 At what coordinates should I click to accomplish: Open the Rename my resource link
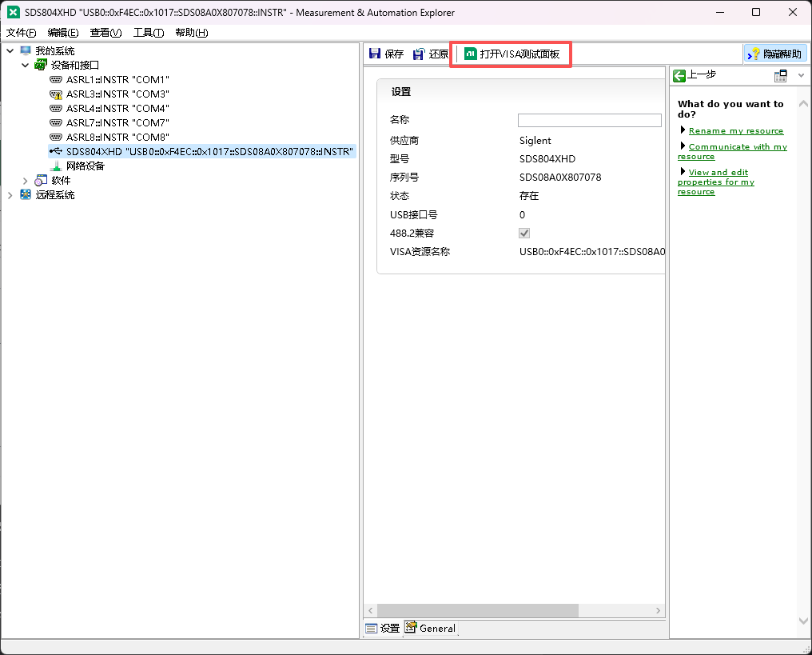[736, 131]
